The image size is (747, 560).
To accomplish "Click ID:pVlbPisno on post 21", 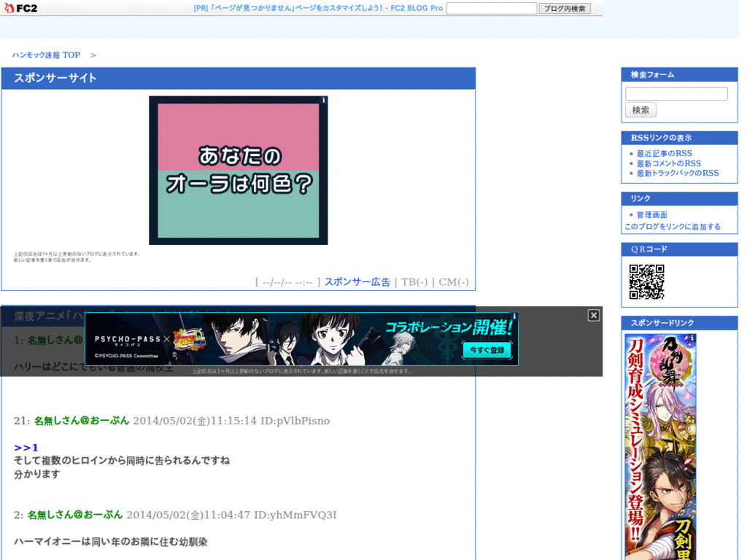I will [x=295, y=421].
